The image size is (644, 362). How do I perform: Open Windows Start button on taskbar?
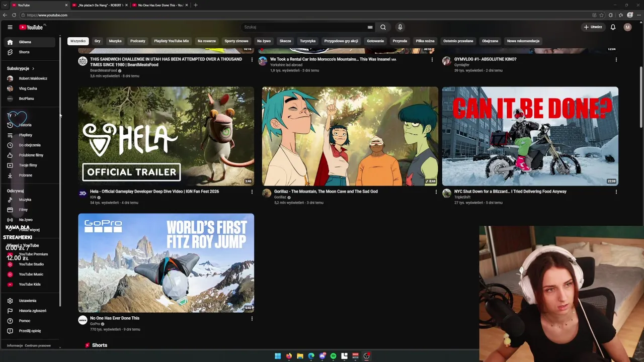point(278,356)
